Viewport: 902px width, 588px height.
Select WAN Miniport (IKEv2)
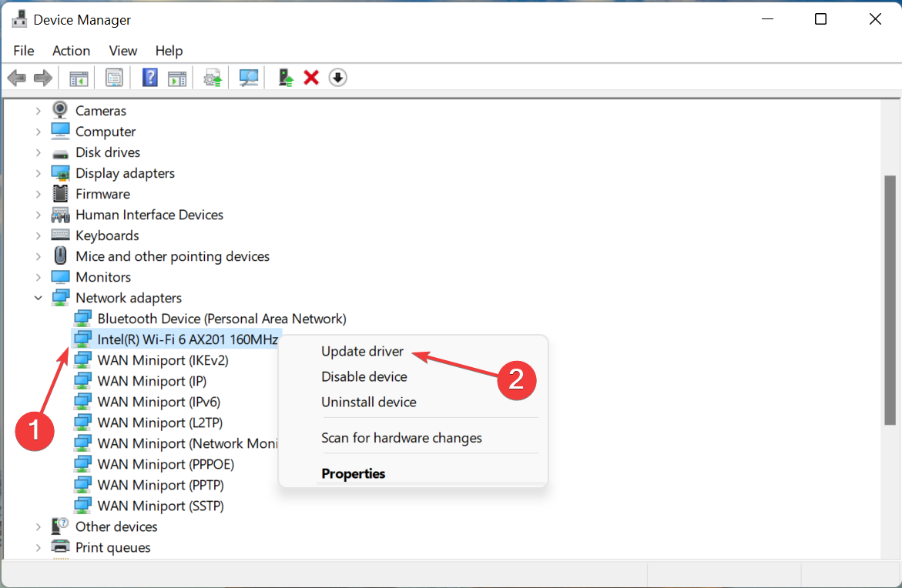point(163,360)
